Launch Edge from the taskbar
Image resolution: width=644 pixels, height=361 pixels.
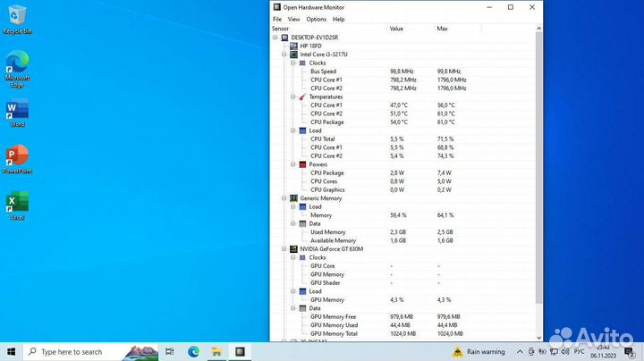click(x=193, y=351)
